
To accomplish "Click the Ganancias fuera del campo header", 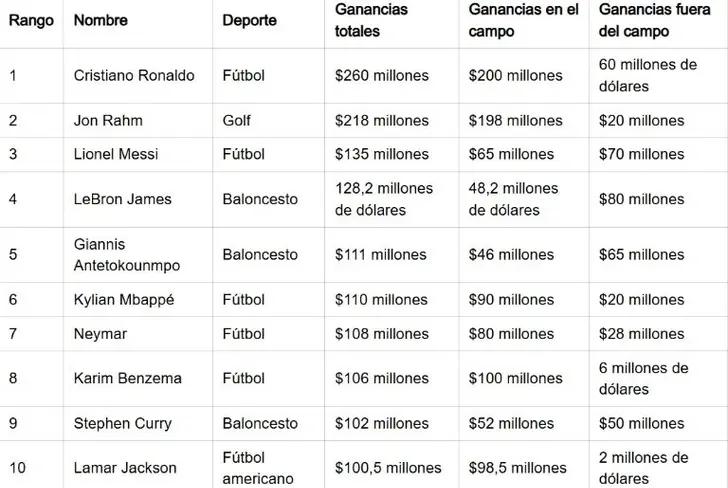I will (x=655, y=21).
